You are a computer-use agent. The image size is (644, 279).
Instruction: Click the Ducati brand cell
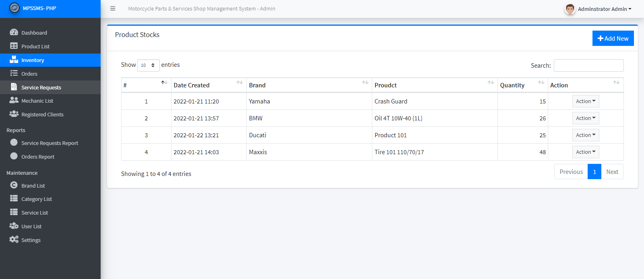click(309, 135)
